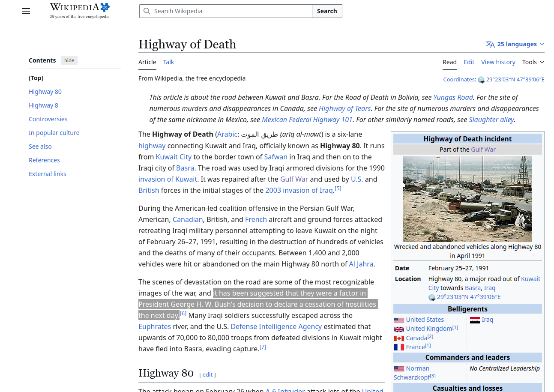Click the France flag icon

(x=399, y=347)
